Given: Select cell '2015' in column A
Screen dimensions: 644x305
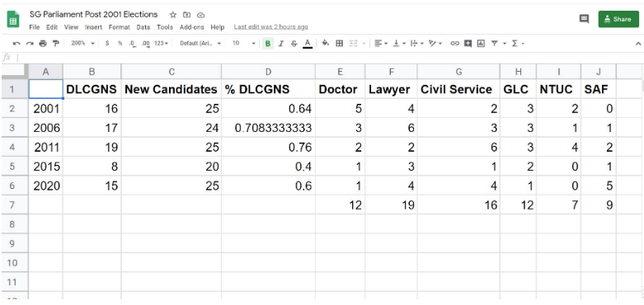Looking at the screenshot, I should 45,167.
